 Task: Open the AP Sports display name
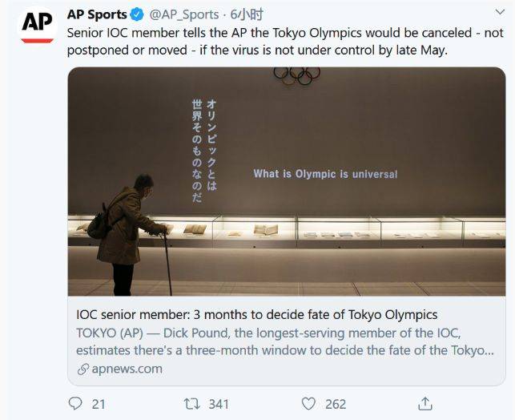point(97,14)
